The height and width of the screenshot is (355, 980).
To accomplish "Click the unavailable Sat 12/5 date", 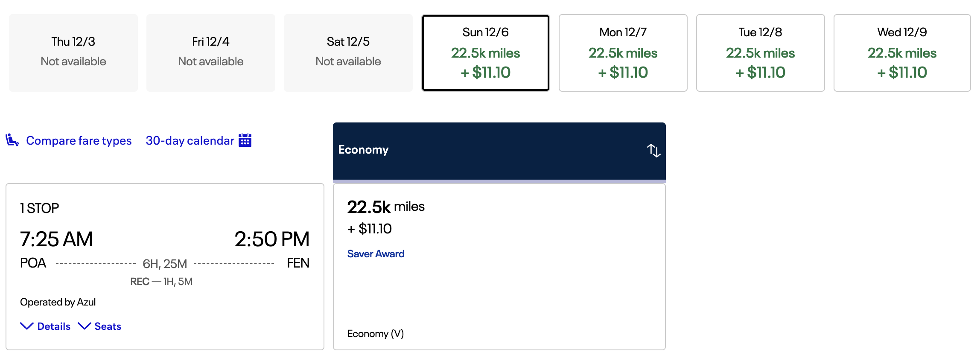I will 348,53.
